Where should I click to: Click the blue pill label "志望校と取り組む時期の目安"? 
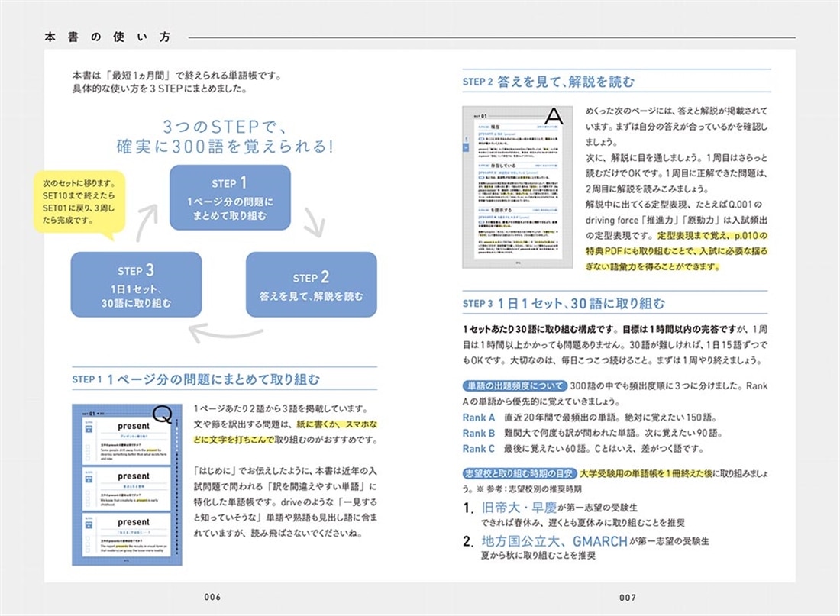point(519,473)
